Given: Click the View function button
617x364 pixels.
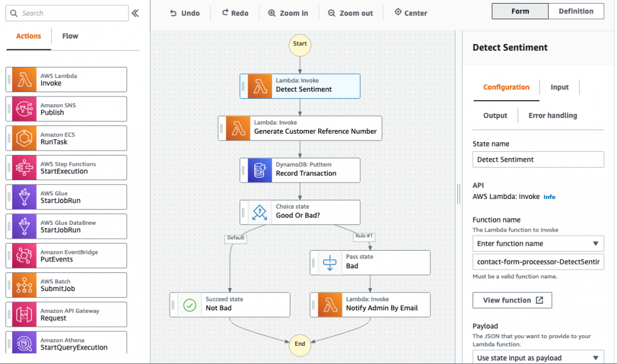Looking at the screenshot, I should (x=512, y=300).
